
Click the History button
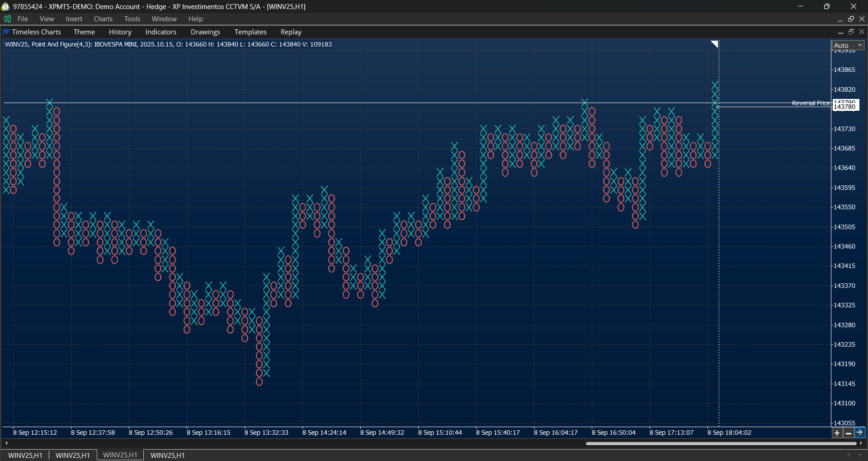[120, 32]
